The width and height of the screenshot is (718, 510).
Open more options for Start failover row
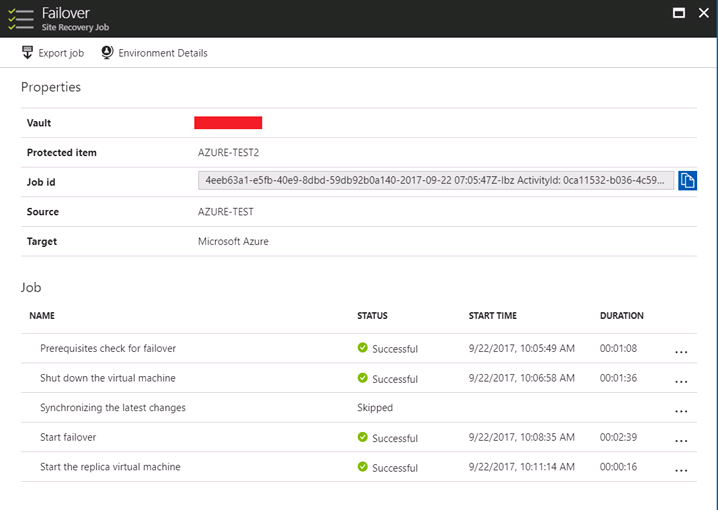coord(681,441)
